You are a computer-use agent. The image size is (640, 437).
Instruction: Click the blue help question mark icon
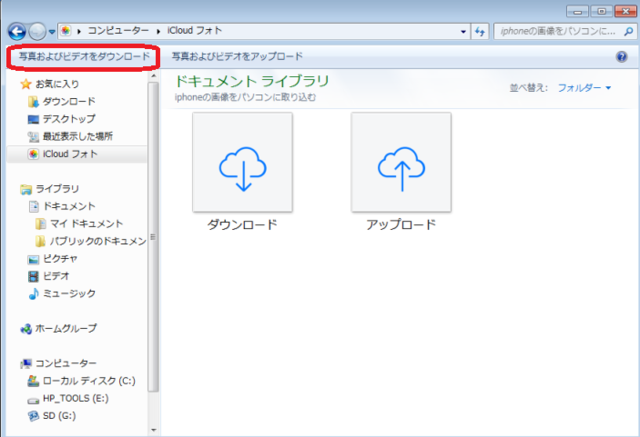point(621,57)
